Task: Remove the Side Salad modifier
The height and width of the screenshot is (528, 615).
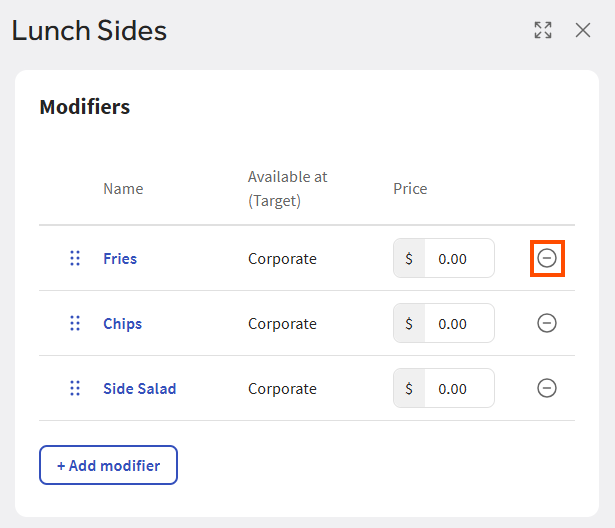Action: pos(547,388)
